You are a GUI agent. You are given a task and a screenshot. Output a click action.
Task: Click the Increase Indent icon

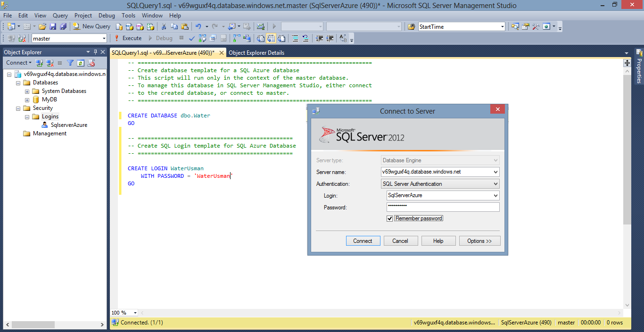pyautogui.click(x=330, y=38)
